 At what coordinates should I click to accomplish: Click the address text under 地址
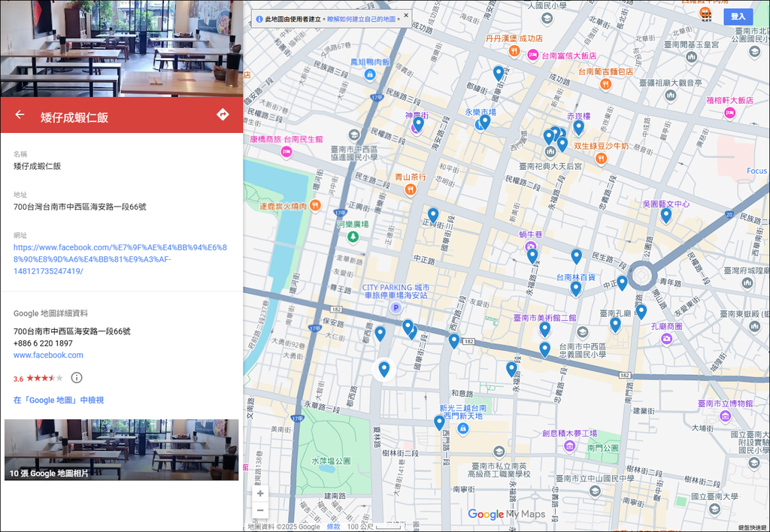(80, 207)
